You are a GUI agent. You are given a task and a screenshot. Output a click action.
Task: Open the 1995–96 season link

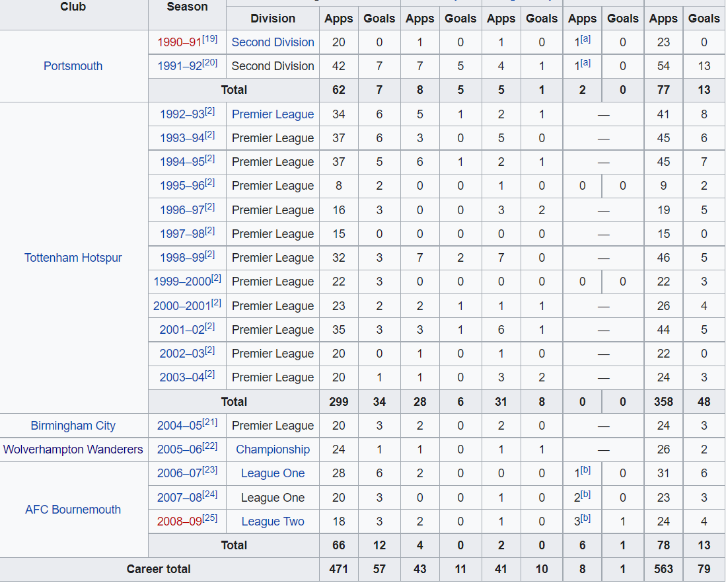[x=182, y=186]
